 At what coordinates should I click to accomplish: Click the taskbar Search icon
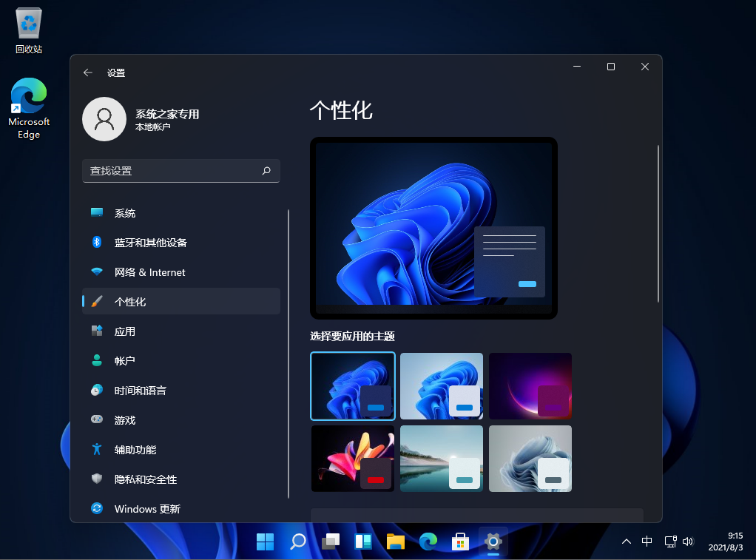pyautogui.click(x=298, y=542)
